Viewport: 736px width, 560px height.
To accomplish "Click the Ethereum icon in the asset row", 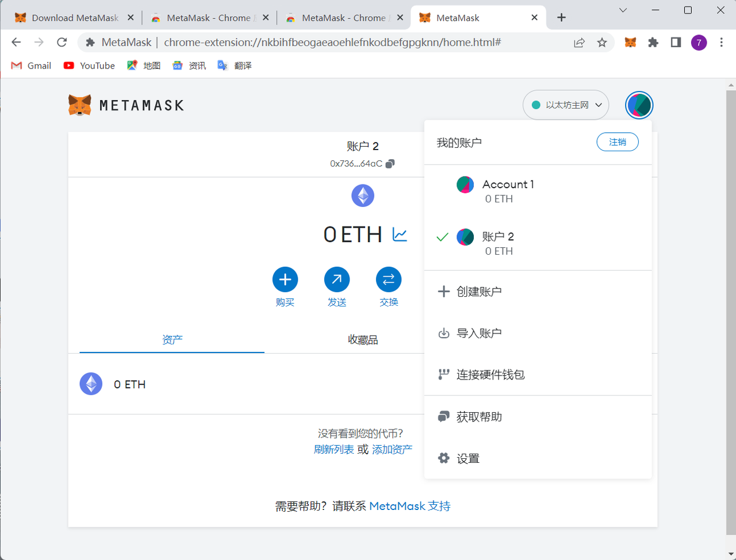I will [91, 383].
